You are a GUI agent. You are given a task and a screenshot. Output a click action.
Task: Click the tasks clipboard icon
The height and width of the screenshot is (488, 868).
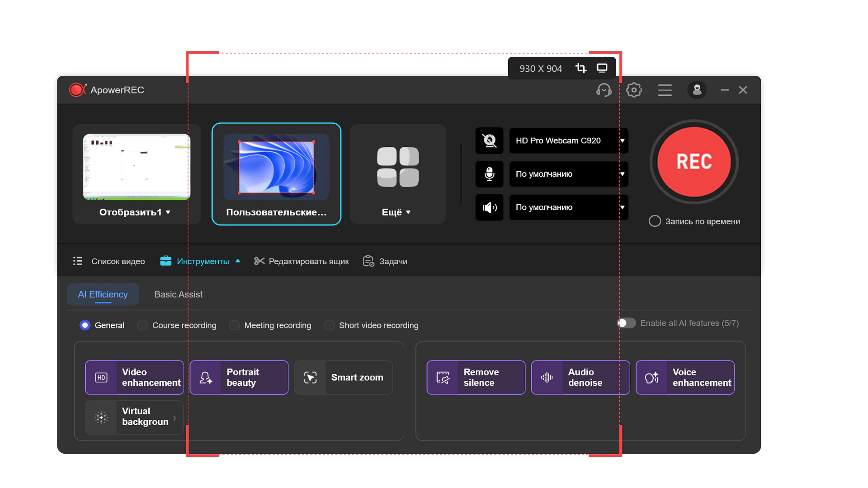tap(368, 261)
